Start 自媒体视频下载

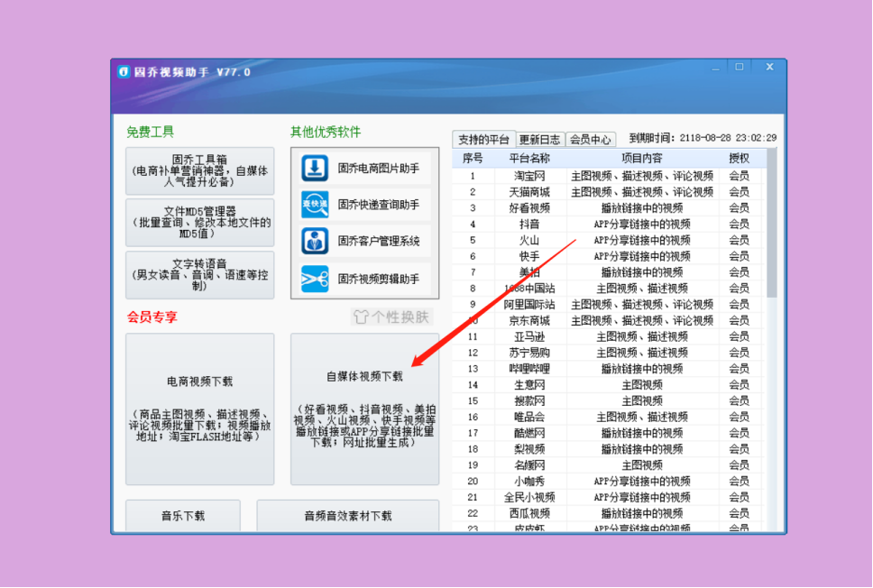point(364,410)
